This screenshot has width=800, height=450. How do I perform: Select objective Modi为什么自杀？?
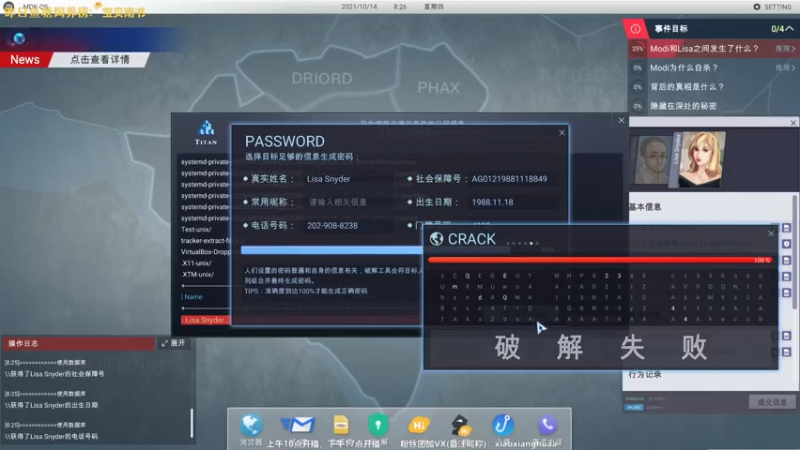click(x=684, y=67)
